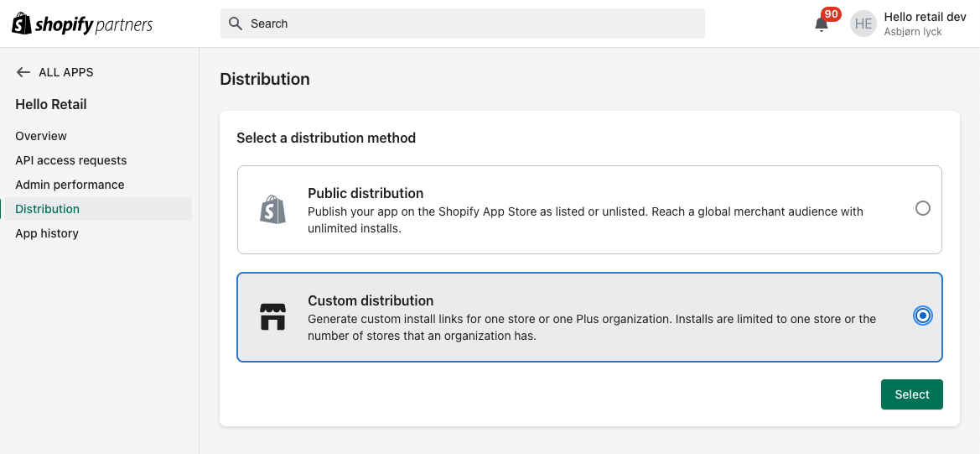The height and width of the screenshot is (454, 980).
Task: Open the App history section
Action: click(47, 233)
